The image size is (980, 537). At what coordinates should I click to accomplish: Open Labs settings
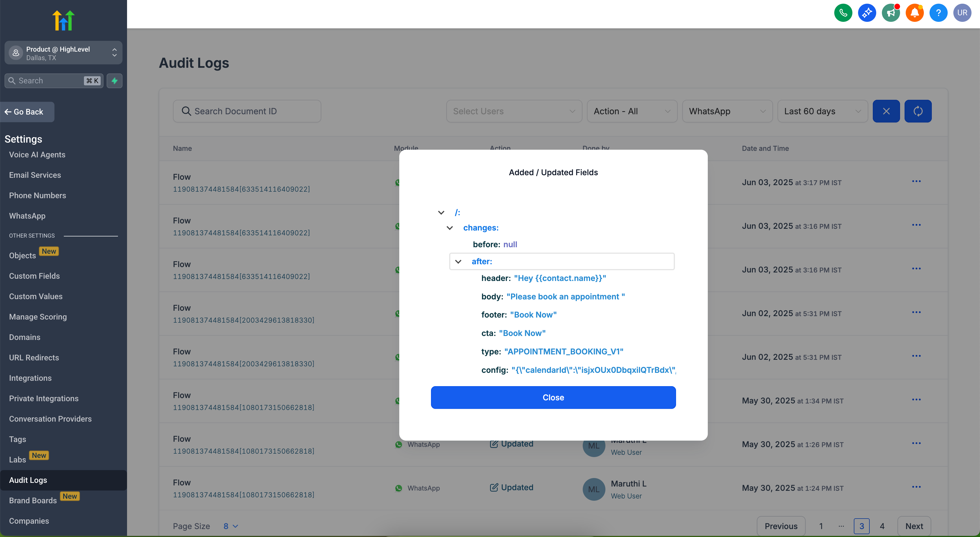click(18, 460)
